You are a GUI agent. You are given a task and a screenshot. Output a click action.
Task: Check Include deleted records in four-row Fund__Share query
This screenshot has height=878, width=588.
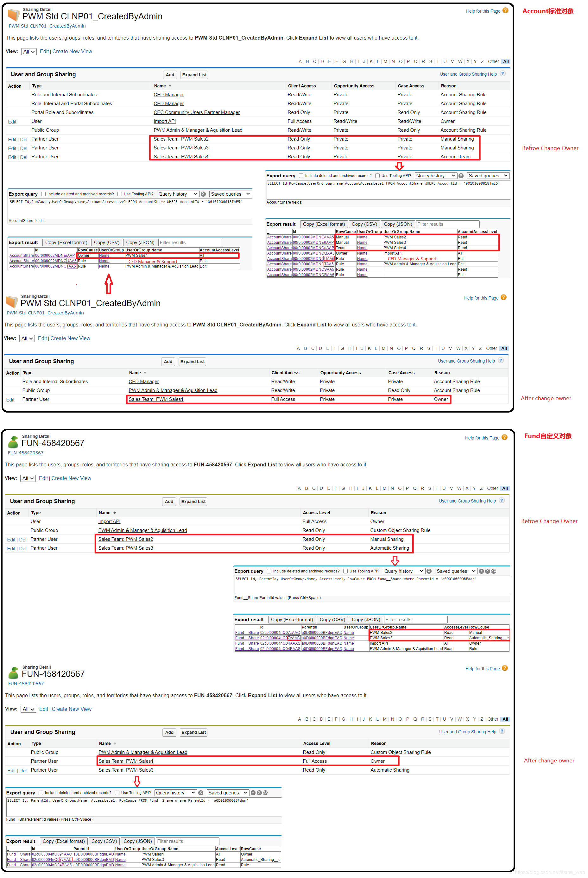click(269, 571)
